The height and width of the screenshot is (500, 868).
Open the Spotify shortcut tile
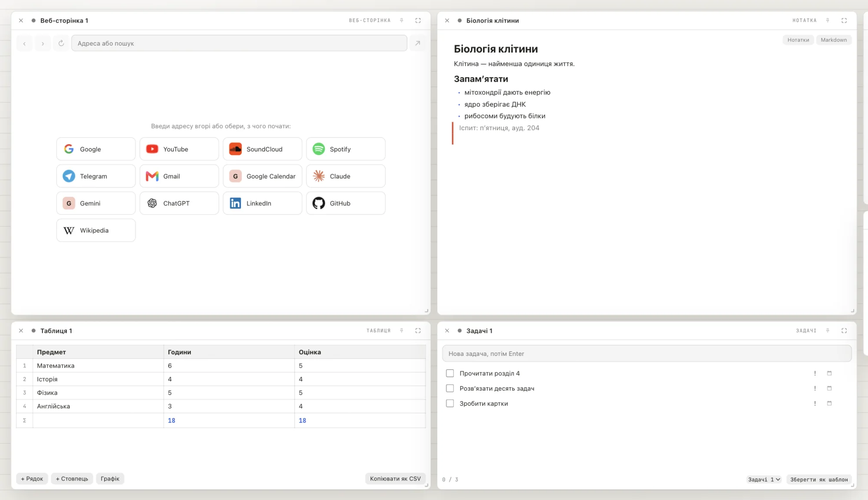(345, 149)
